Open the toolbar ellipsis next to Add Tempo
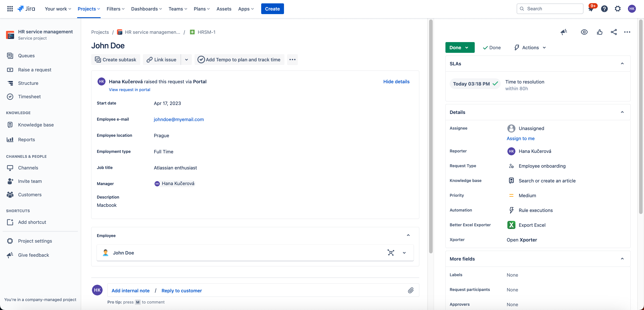The height and width of the screenshot is (310, 644). [292, 60]
